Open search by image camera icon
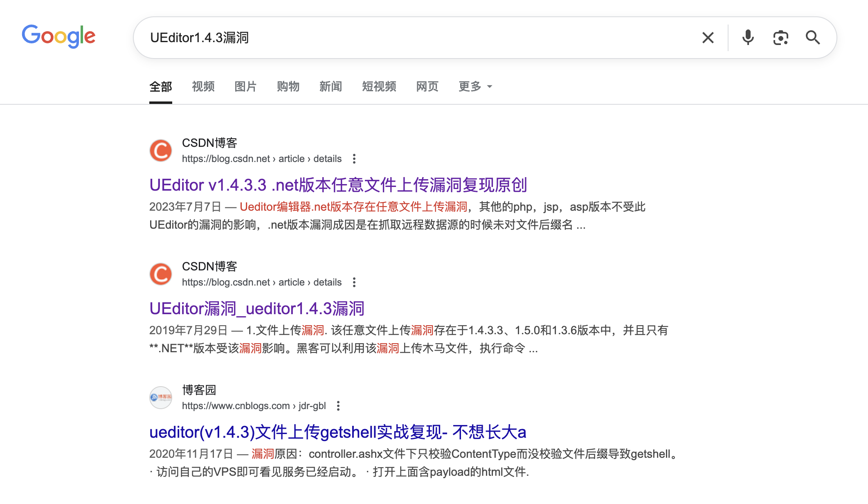868x504 pixels. (780, 38)
